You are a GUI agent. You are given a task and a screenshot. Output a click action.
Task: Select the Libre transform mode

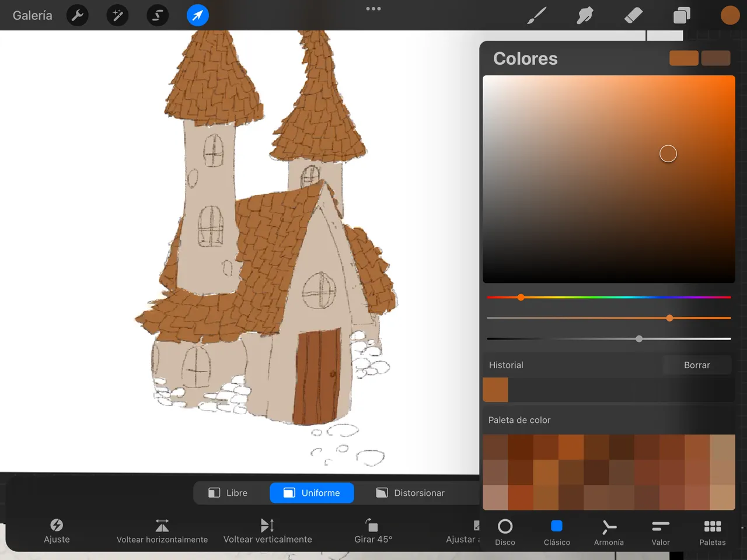tap(228, 493)
